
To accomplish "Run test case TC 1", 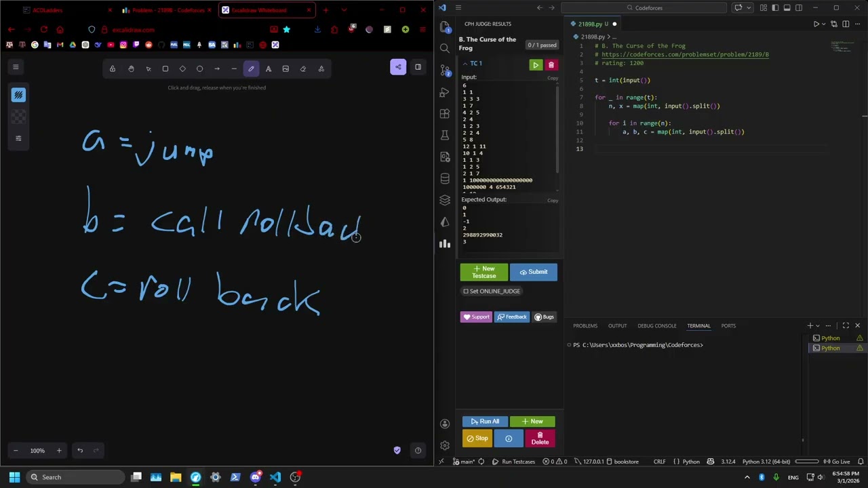I will (536, 65).
